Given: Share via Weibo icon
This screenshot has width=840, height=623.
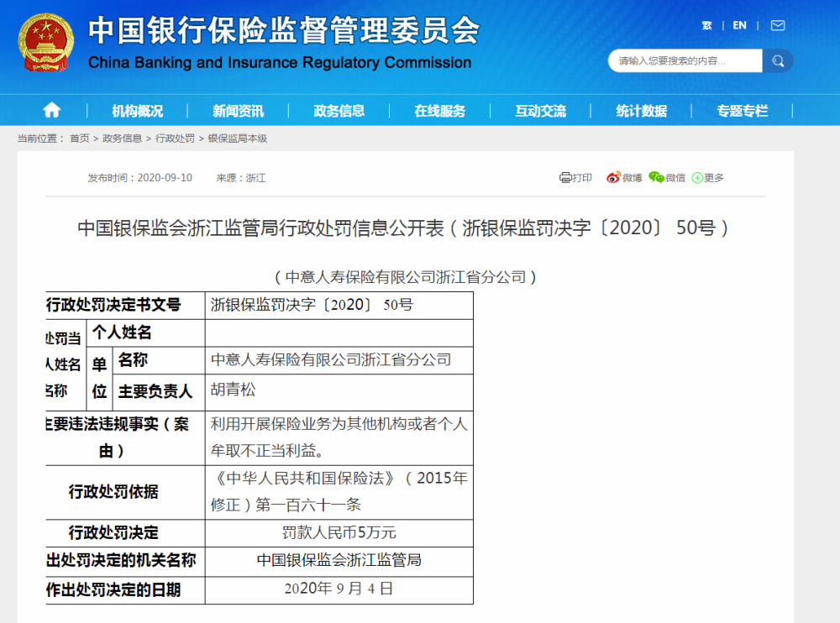Looking at the screenshot, I should pyautogui.click(x=613, y=177).
